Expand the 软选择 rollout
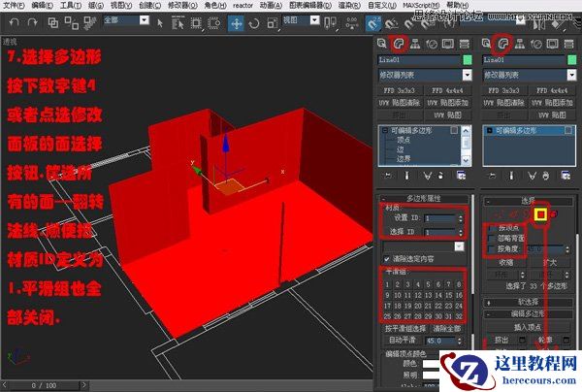This screenshot has width=582, height=392. pyautogui.click(x=528, y=302)
